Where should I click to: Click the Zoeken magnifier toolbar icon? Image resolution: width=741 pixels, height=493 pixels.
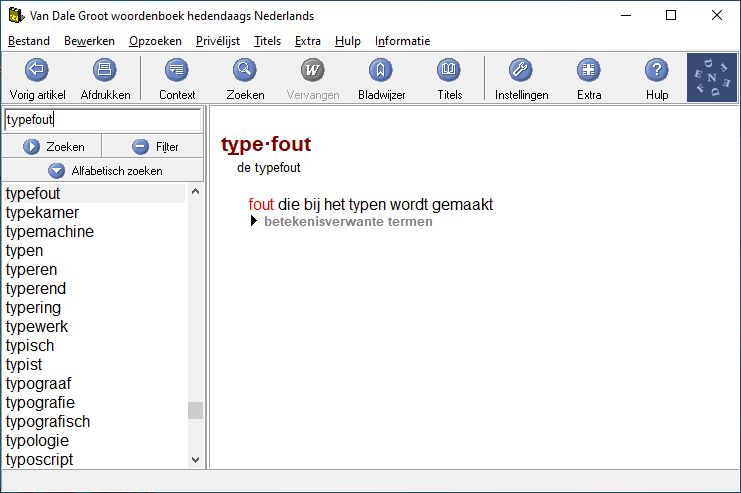245,70
